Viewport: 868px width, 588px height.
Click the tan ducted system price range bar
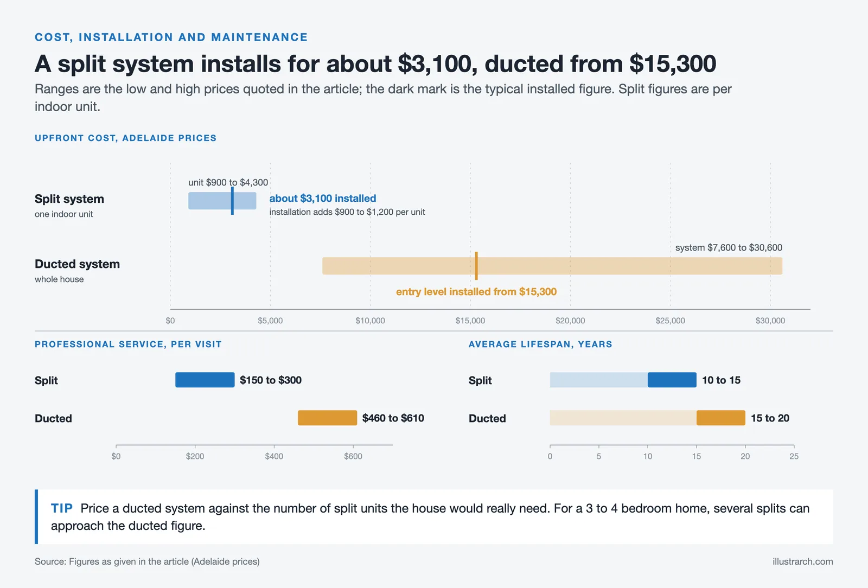(552, 266)
